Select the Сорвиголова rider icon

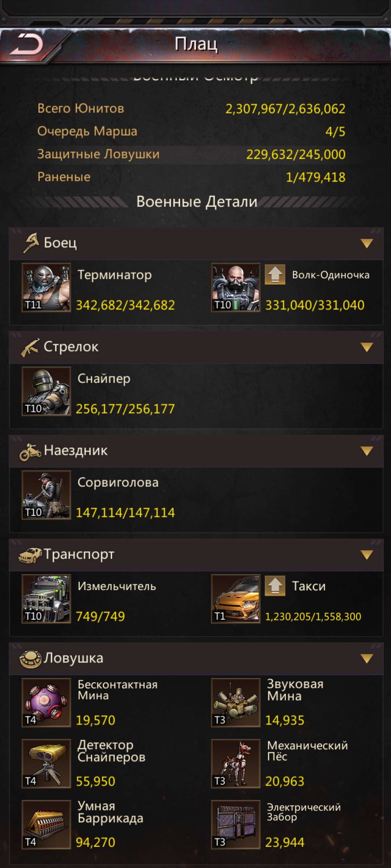point(46,495)
